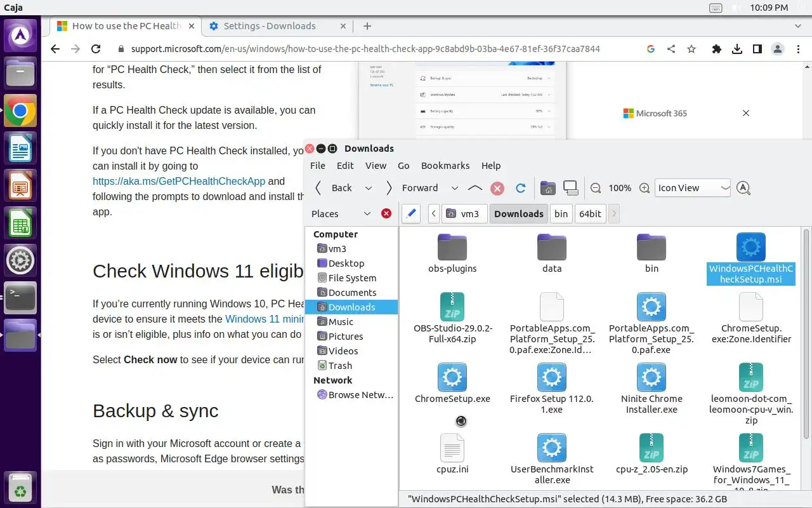Select cpu-z_2.05-en.zip file

pos(652,454)
